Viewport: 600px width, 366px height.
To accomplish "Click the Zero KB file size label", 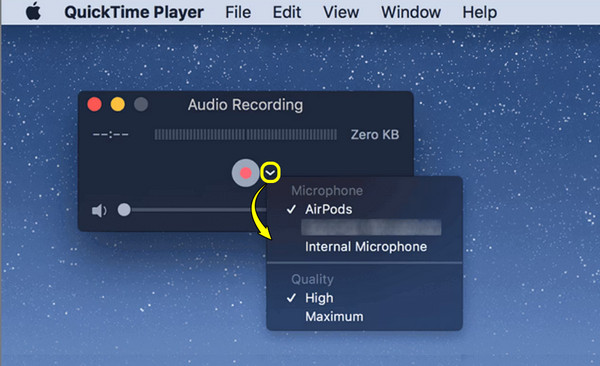I will coord(375,135).
